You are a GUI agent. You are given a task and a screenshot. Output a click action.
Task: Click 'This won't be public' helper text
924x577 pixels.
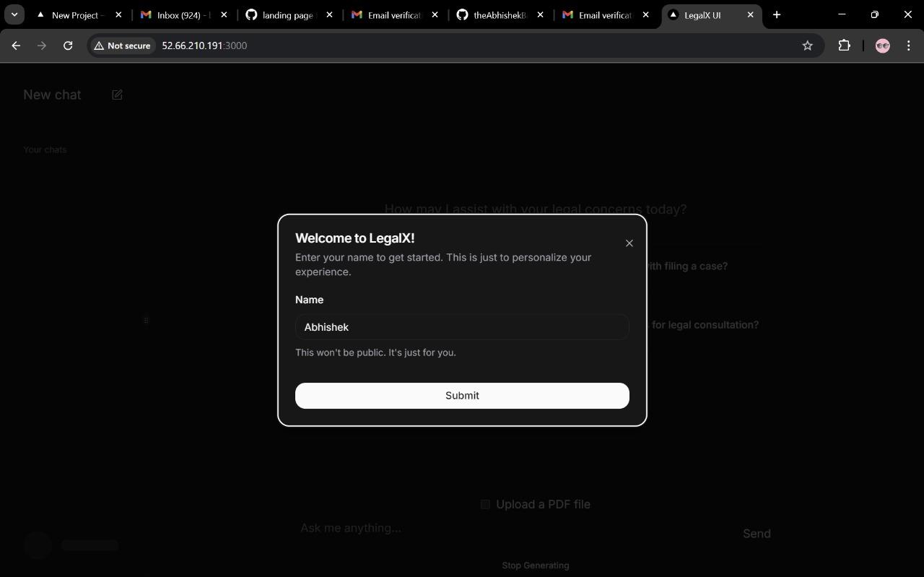(x=375, y=352)
